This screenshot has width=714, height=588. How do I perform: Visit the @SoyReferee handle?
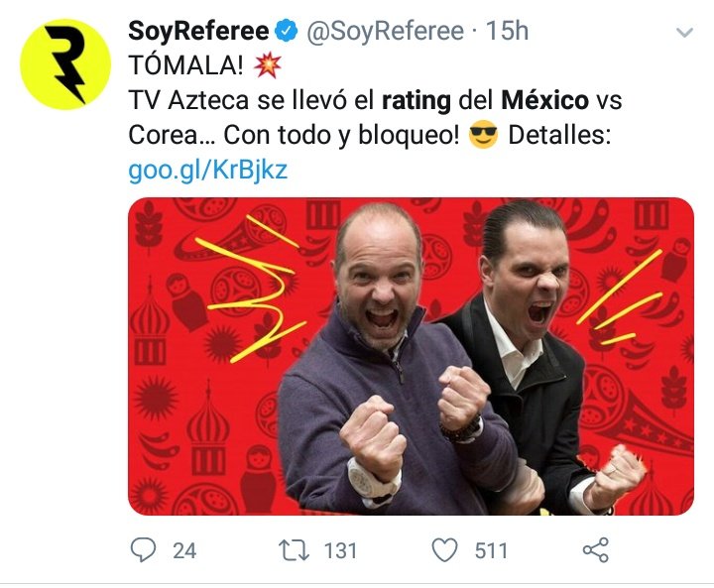385,31
